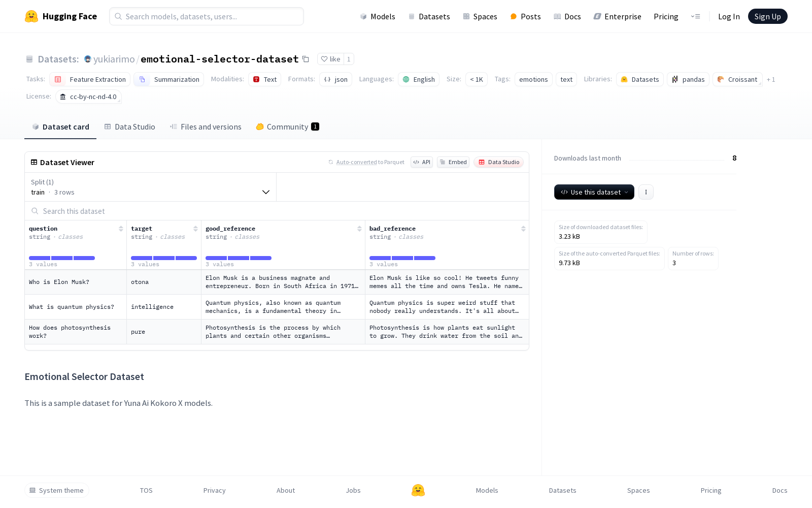Image resolution: width=812 pixels, height=508 pixels.
Task: Click the good_reference column histogram bar
Action: (x=239, y=258)
